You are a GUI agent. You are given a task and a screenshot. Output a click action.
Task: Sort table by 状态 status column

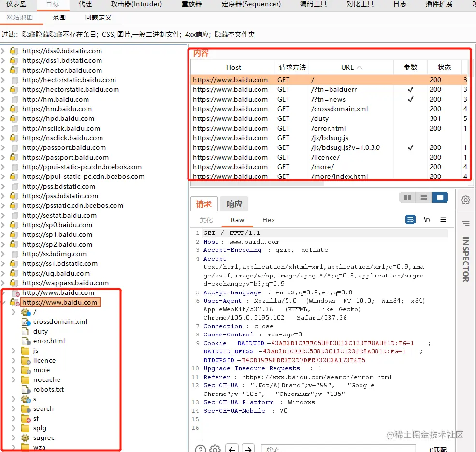444,67
